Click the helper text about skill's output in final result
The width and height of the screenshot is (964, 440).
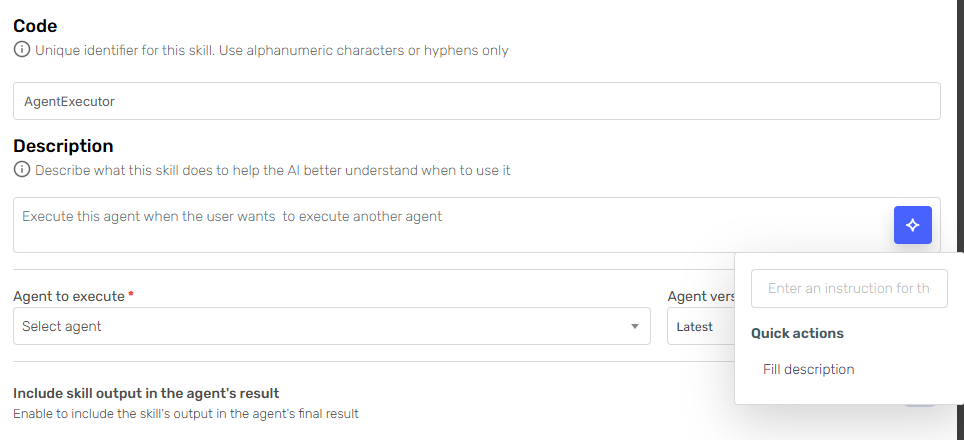186,414
